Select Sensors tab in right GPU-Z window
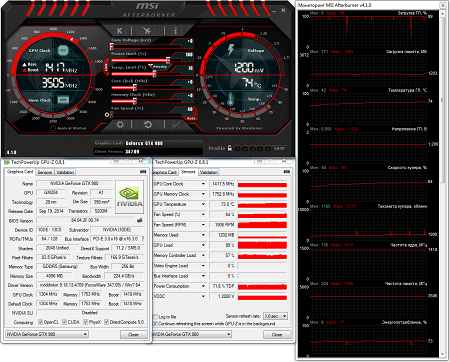 click(188, 172)
